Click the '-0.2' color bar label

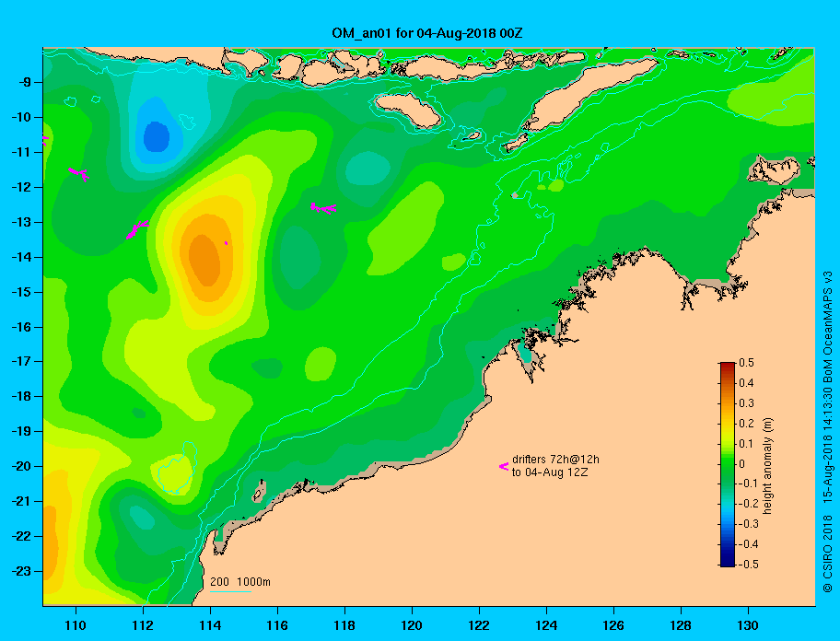coord(749,504)
